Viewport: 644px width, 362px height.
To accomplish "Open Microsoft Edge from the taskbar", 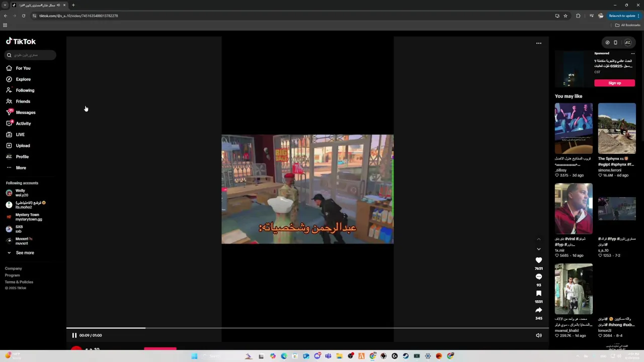I will coord(284,356).
